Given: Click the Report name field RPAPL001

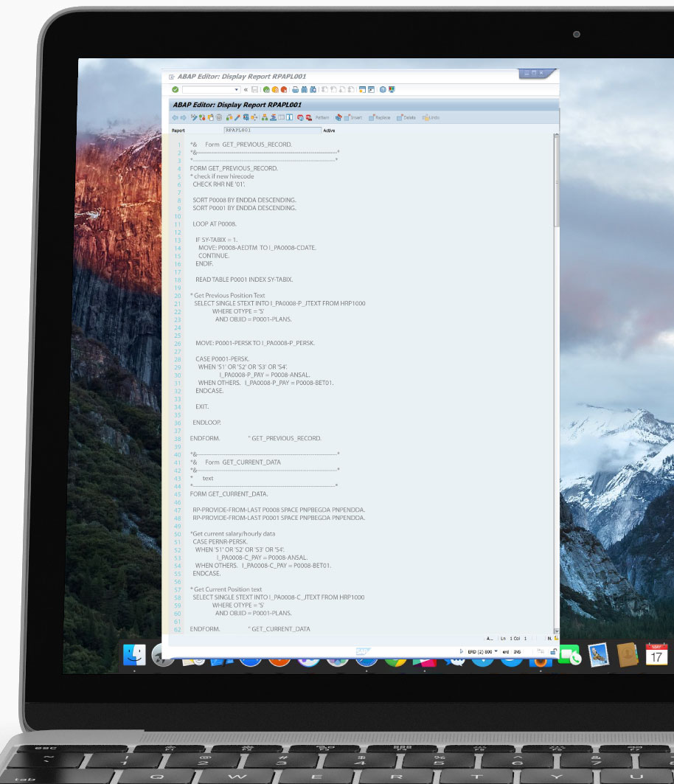Looking at the screenshot, I should [x=273, y=130].
